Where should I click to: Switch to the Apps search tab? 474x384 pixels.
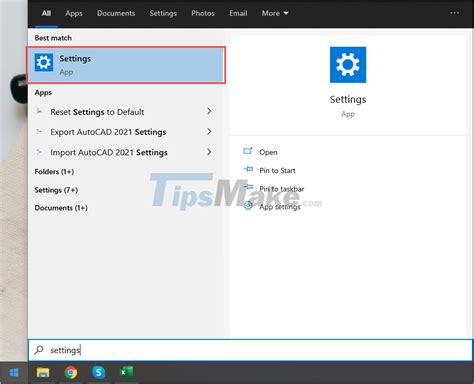[74, 13]
